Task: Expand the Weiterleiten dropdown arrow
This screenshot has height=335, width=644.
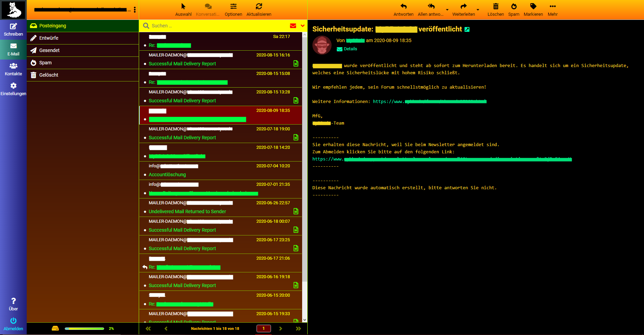Action: pyautogui.click(x=478, y=10)
